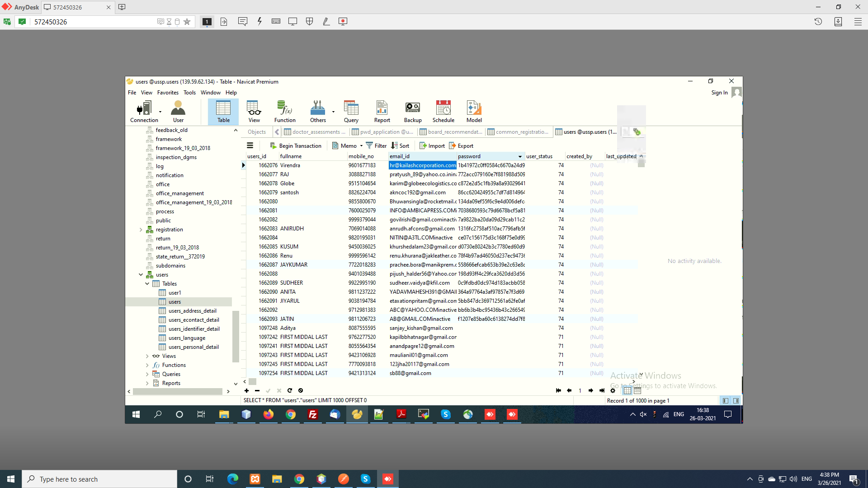Click the Backup toolbar icon

coord(412,111)
